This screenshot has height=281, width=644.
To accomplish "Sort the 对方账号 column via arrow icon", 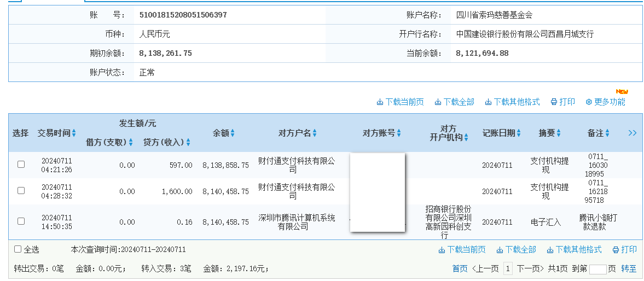I will pyautogui.click(x=399, y=133).
